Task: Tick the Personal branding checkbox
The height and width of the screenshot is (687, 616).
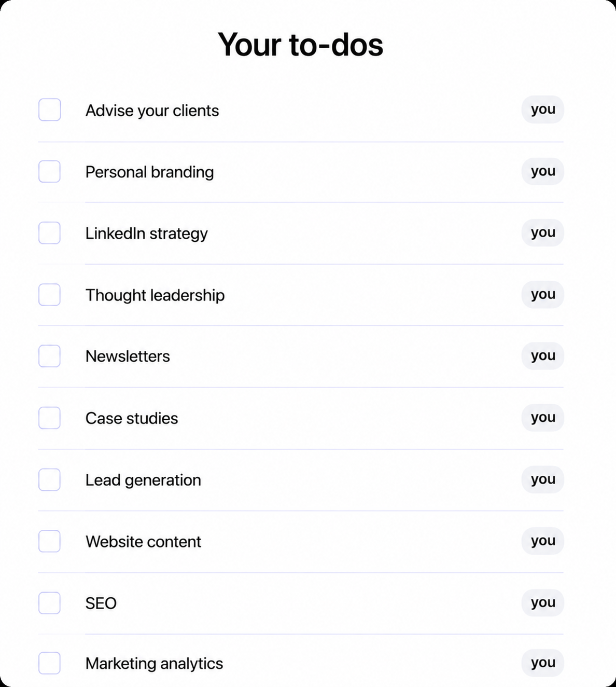Action: 50,171
